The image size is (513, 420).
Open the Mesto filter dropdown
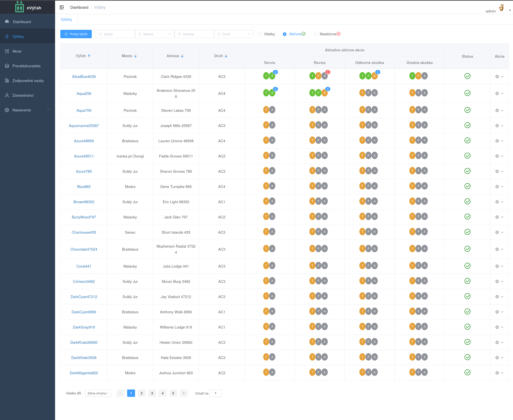click(x=155, y=34)
